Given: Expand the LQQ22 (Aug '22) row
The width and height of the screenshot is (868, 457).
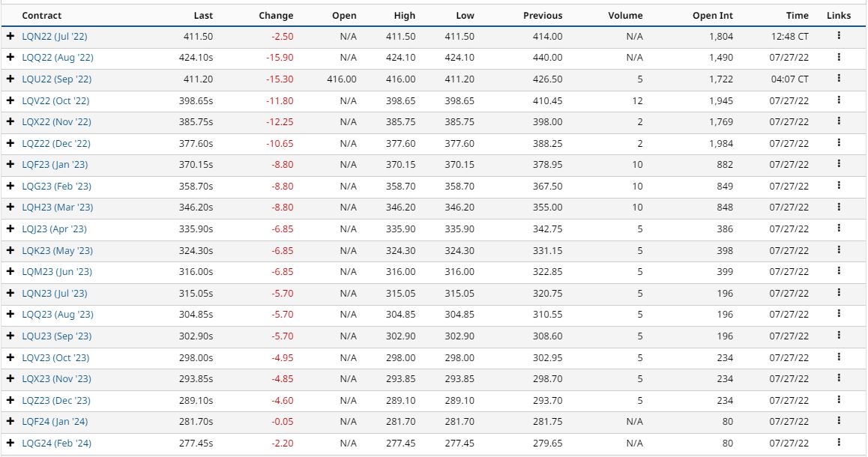Looking at the screenshot, I should coord(10,58).
